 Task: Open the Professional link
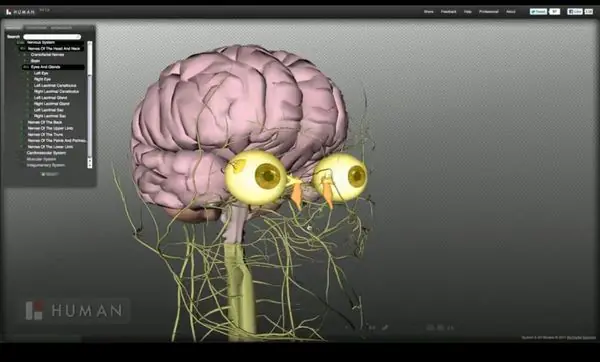489,12
